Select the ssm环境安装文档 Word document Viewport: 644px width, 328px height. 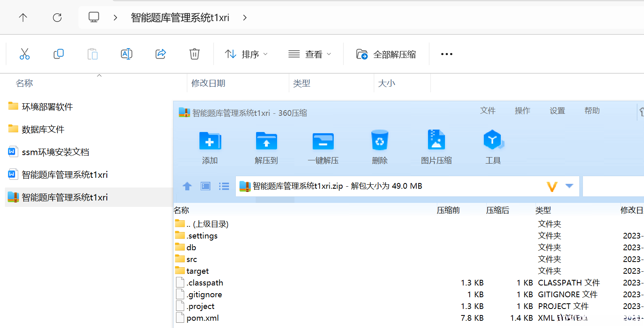pos(49,152)
